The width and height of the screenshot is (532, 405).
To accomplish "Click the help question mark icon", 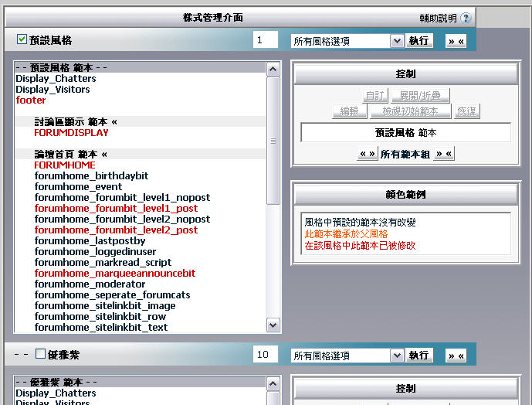I will click(466, 19).
